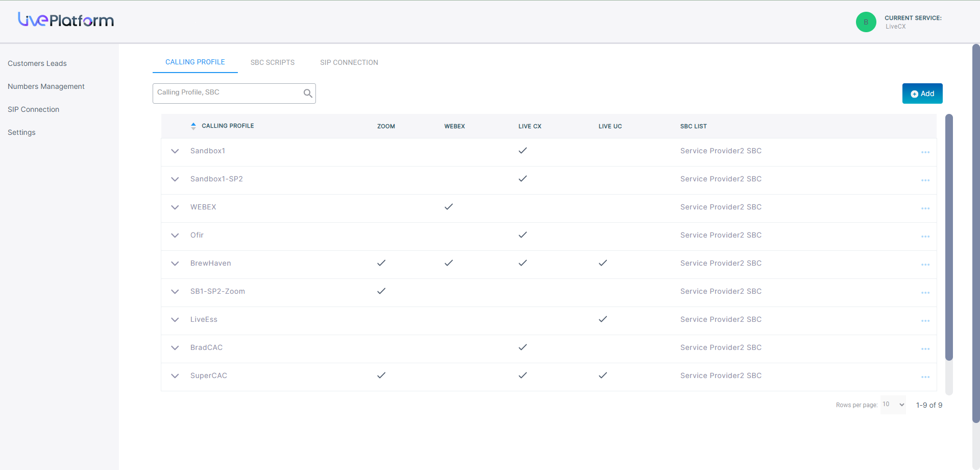
Task: Open the three-dot menu for BrewHaven
Action: click(x=925, y=265)
